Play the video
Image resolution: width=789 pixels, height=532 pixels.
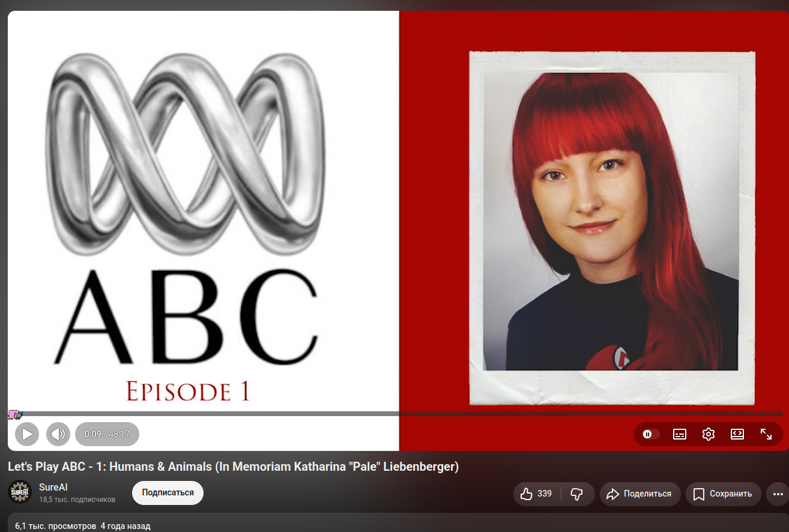[27, 434]
